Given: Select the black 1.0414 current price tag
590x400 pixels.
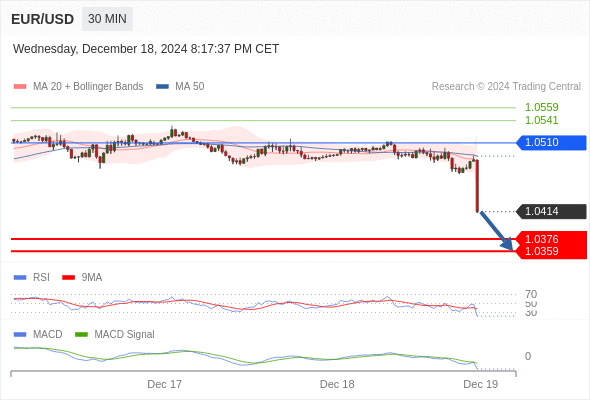Looking at the screenshot, I should (551, 211).
